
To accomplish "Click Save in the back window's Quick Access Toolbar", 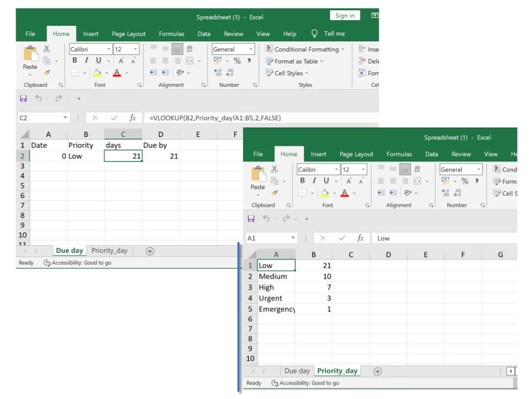I will coord(23,98).
